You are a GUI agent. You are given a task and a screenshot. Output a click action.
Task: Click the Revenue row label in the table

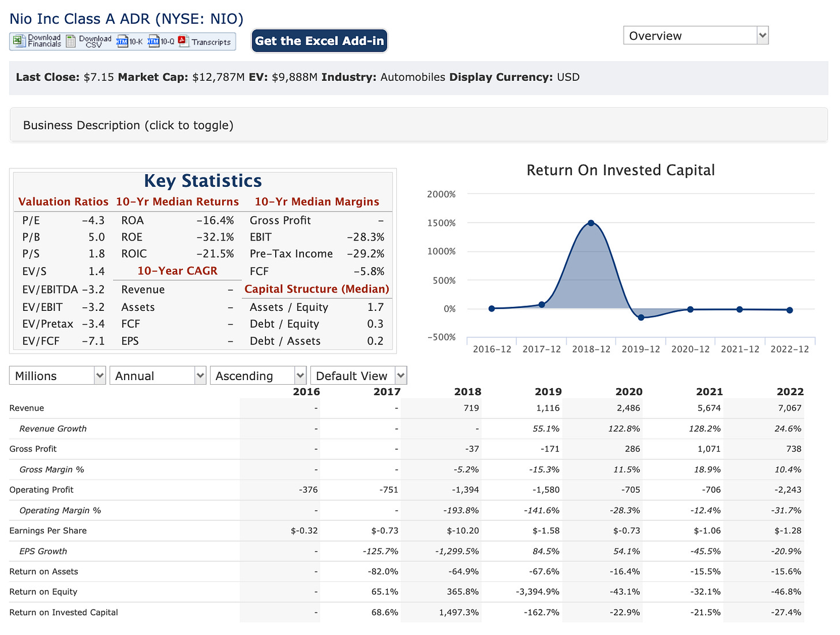point(27,408)
